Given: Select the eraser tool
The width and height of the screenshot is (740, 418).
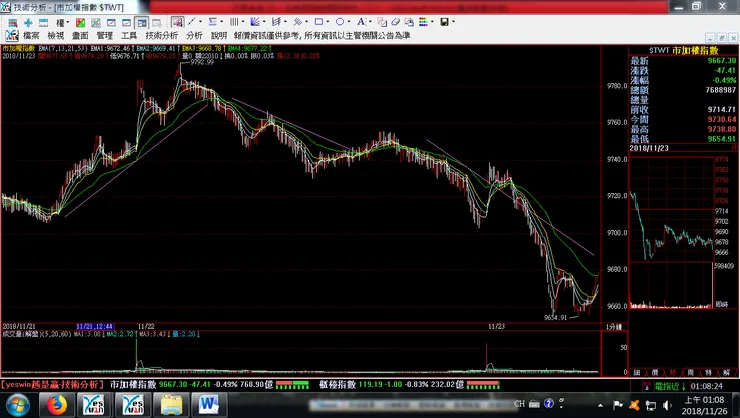Looking at the screenshot, I should (395, 22).
